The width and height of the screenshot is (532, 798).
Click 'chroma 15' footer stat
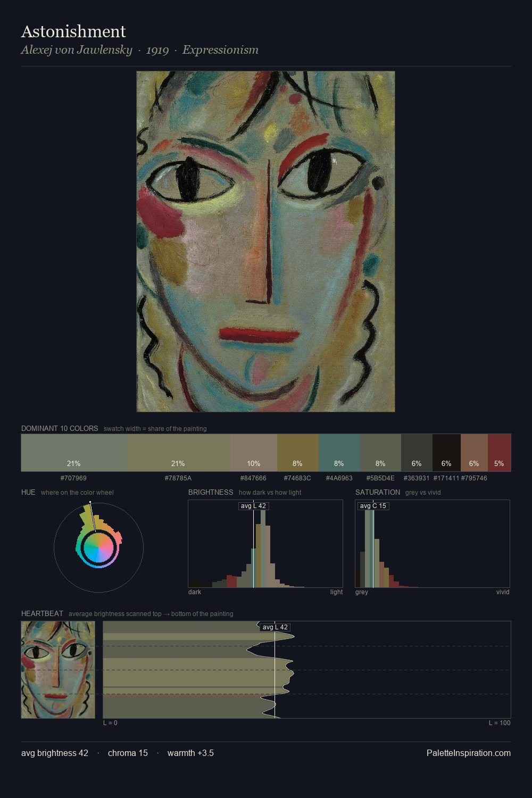[x=128, y=753]
